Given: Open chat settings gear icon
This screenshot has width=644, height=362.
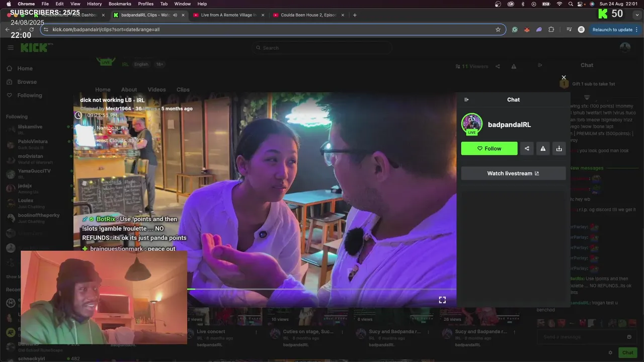Looking at the screenshot, I should pos(610,352).
